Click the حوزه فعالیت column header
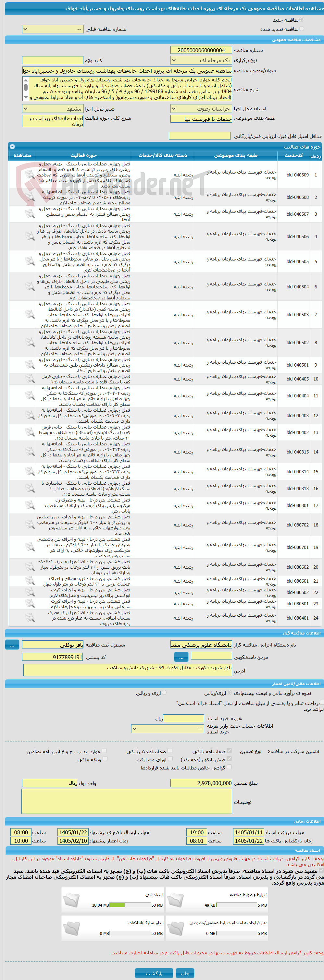The height and width of the screenshot is (980, 324). coord(83,155)
